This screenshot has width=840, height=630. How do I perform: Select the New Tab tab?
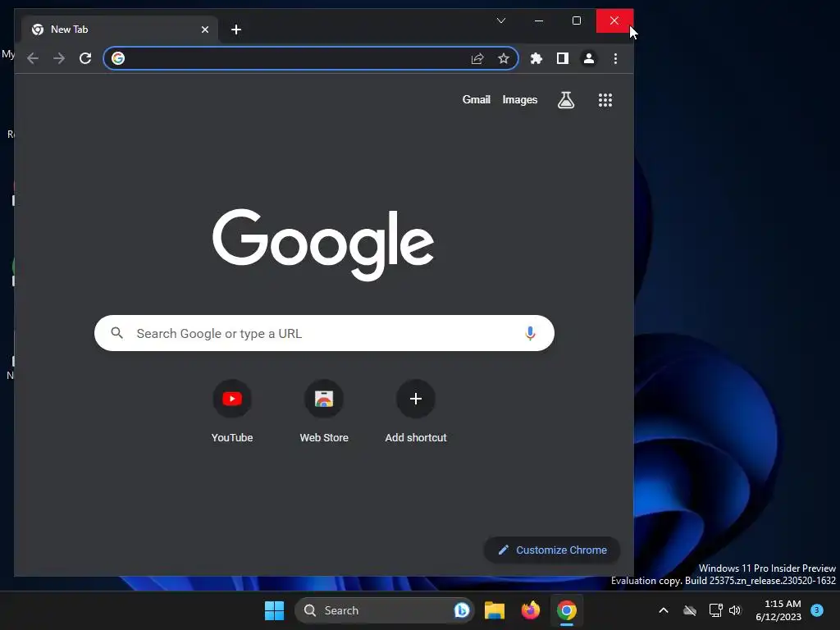tap(120, 30)
